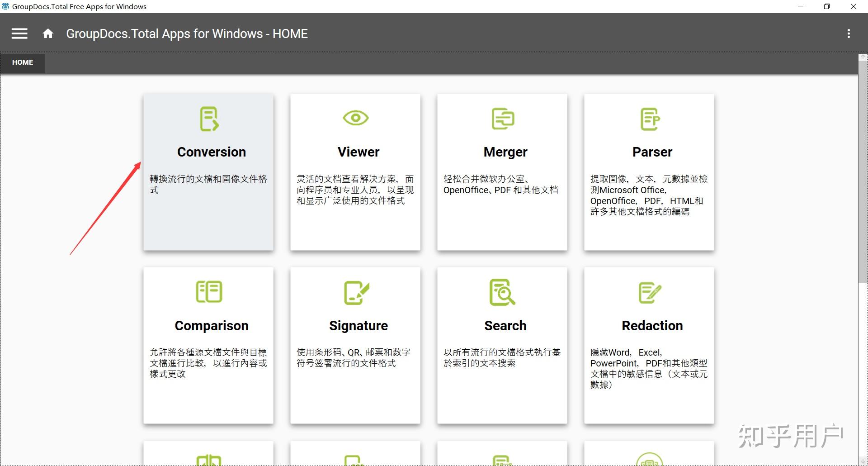Click the Merger documents icon
Screen dimensions: 868x466
503,119
